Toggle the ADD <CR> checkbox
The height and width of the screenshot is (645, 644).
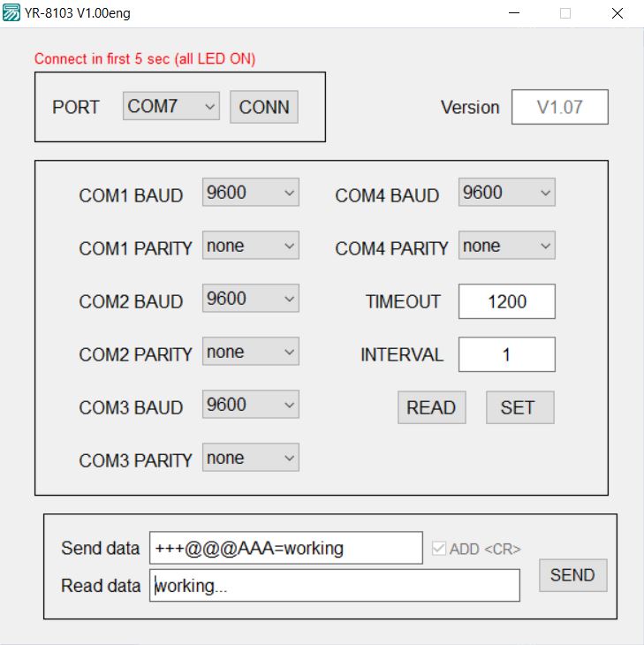point(439,549)
